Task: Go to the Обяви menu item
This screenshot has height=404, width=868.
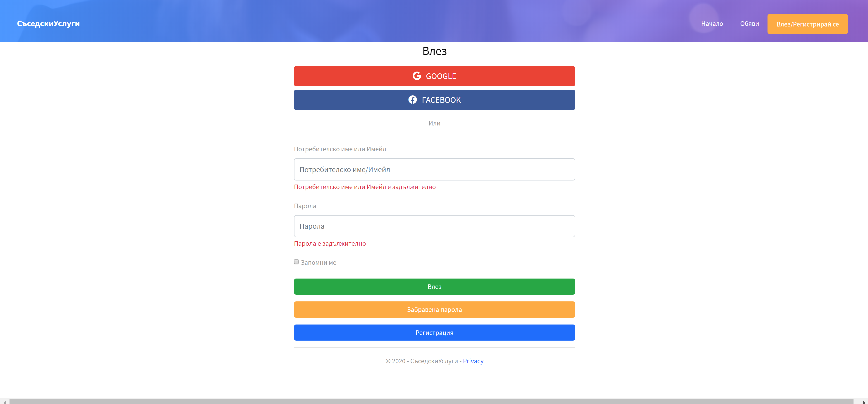Action: point(749,24)
